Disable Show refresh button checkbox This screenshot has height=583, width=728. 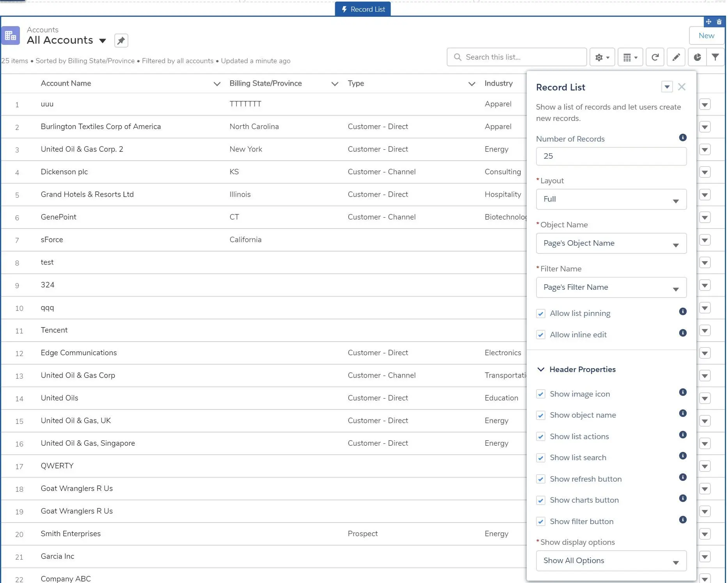541,479
